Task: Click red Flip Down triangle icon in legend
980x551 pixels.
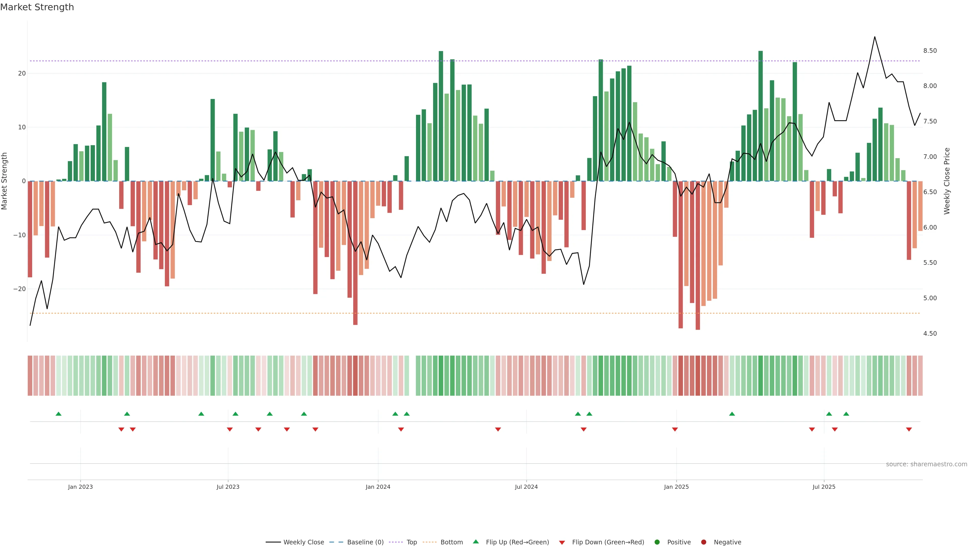Action: 562,543
